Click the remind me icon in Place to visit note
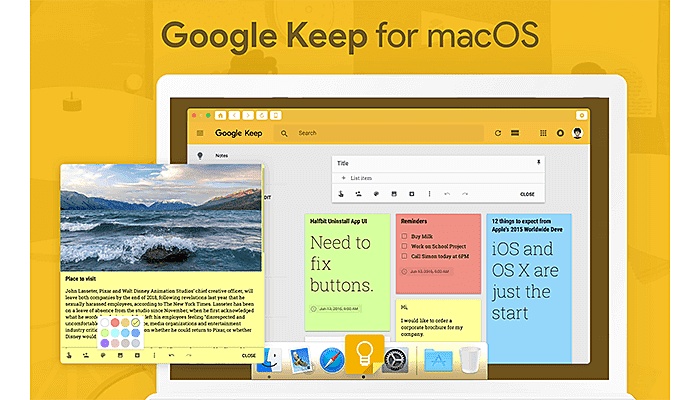The width and height of the screenshot is (700, 400). coord(69,355)
